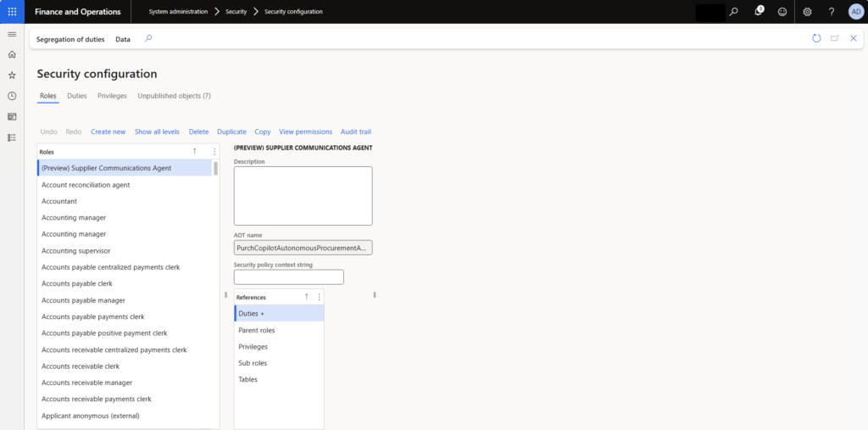868x430 pixels.
Task: Click Create new button
Action: click(x=108, y=131)
